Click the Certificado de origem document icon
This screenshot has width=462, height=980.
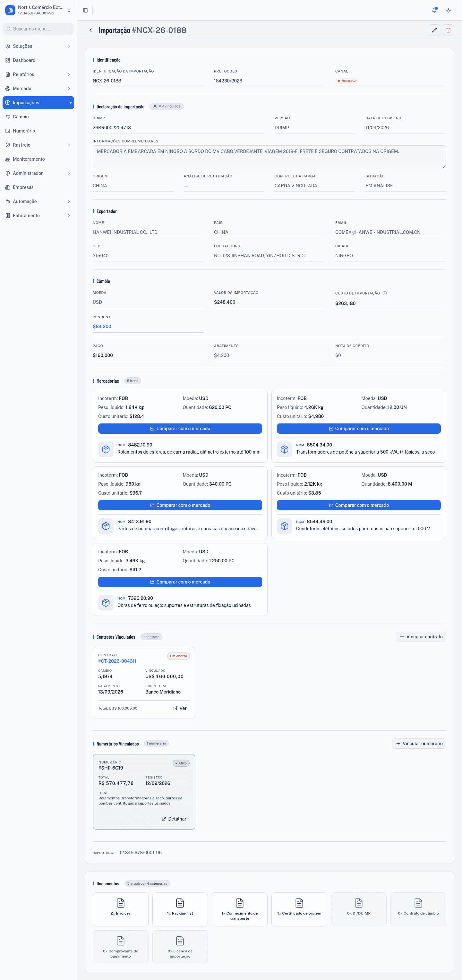299,903
